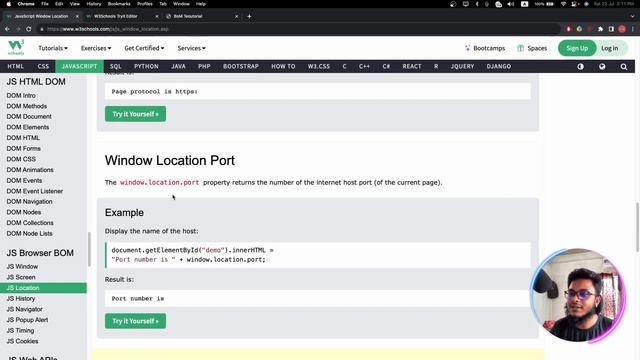Open the globe translate icon
640x360 pixels.
602,67
